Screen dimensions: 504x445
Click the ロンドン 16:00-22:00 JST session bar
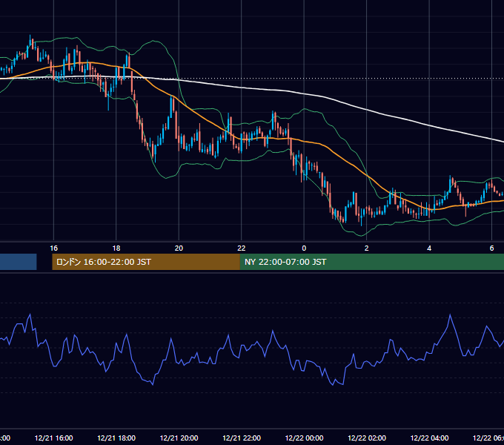point(146,262)
